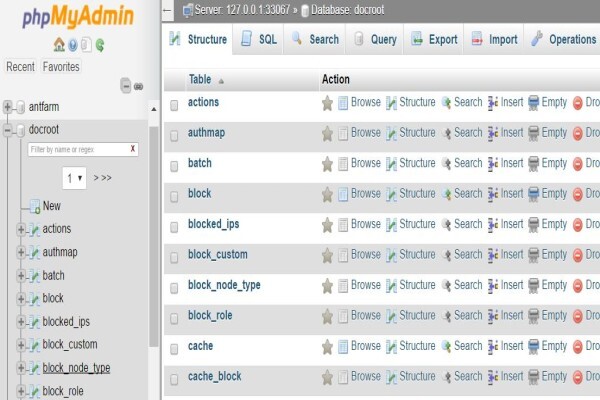Go to the Import tab
600x400 pixels.
click(x=494, y=39)
